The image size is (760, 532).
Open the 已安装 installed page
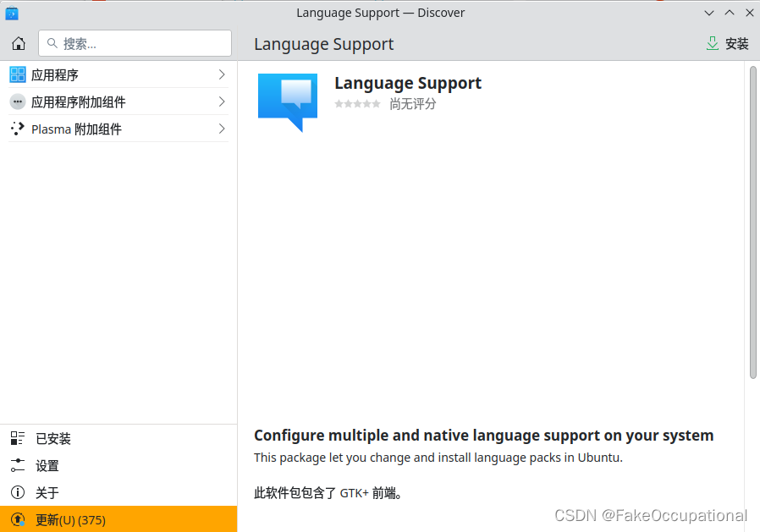118,438
